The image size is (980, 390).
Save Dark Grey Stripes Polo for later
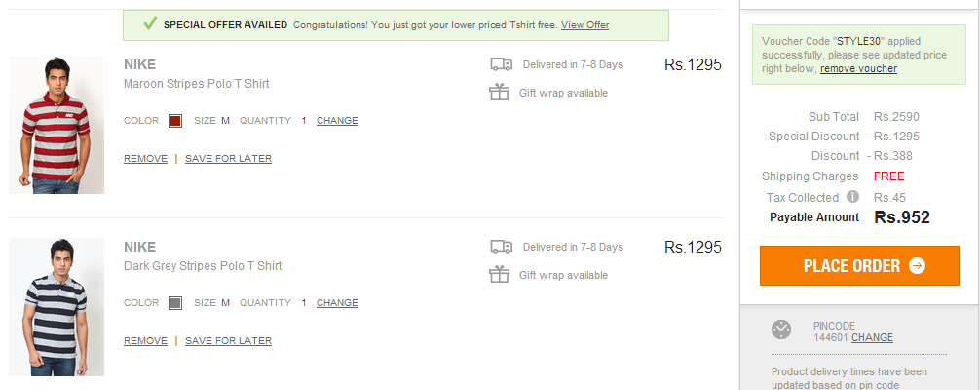pos(228,341)
